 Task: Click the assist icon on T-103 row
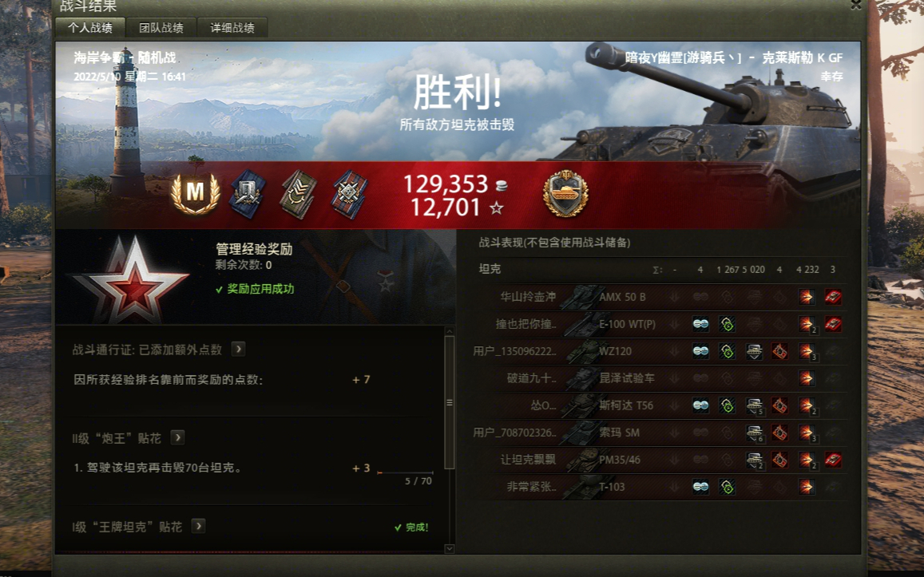pyautogui.click(x=728, y=487)
